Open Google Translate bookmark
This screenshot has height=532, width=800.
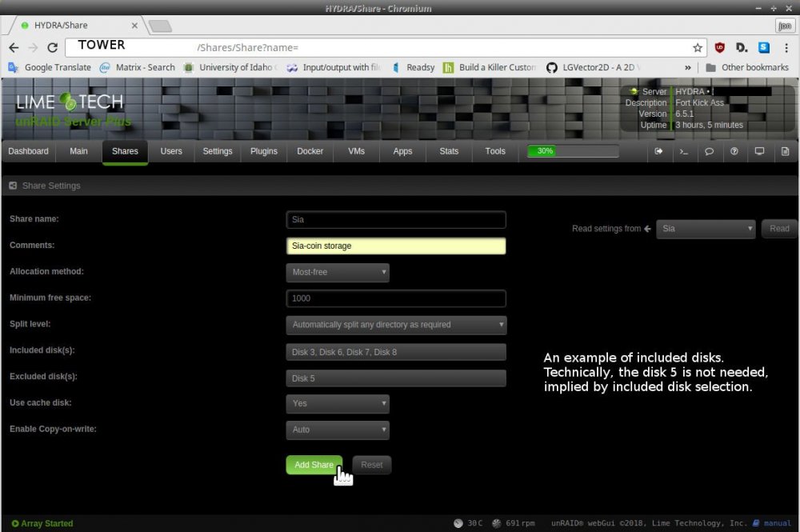click(x=50, y=67)
